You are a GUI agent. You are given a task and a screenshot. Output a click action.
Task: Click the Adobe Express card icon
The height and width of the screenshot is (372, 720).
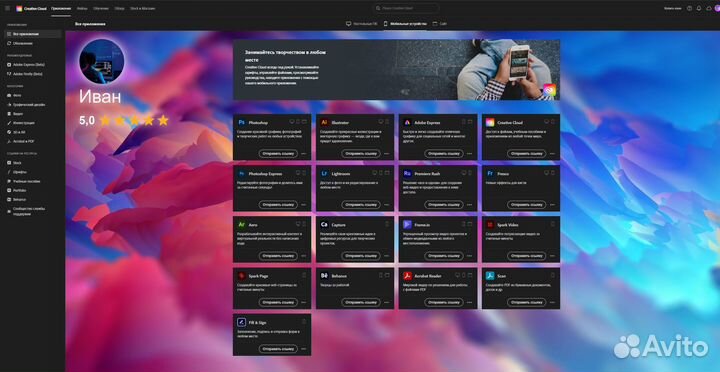pyautogui.click(x=407, y=123)
